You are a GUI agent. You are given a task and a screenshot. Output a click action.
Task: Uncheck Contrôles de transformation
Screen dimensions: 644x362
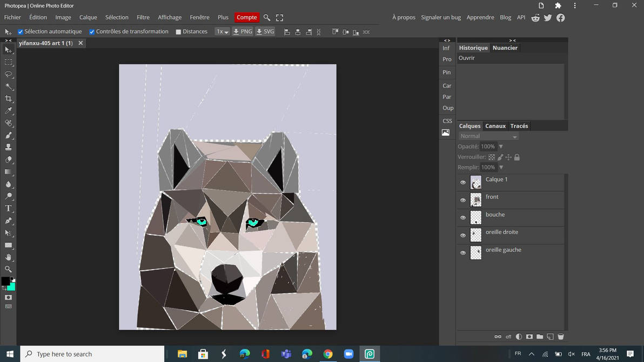(x=91, y=31)
